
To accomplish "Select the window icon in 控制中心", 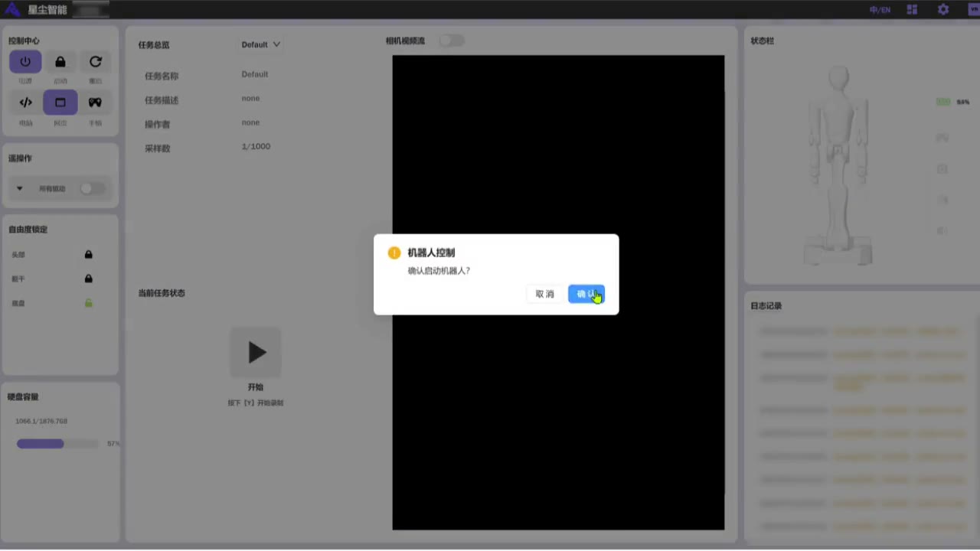I will coord(60,103).
